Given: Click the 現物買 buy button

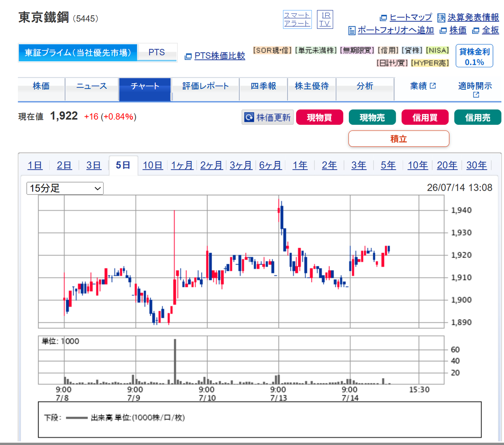Looking at the screenshot, I should [x=320, y=117].
